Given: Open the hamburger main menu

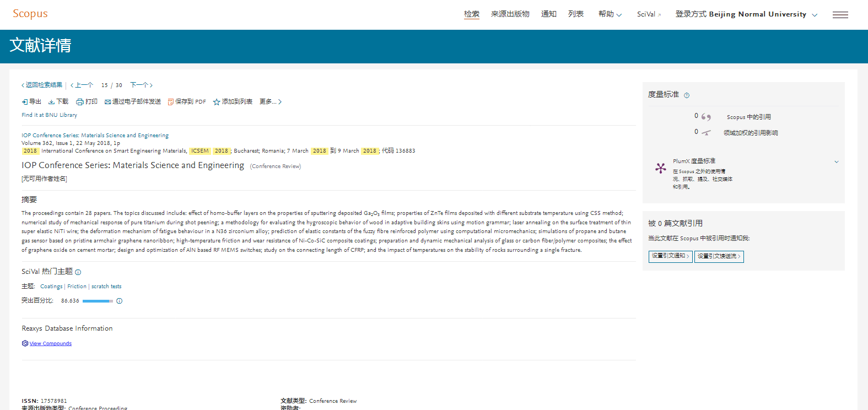Looking at the screenshot, I should (x=840, y=15).
